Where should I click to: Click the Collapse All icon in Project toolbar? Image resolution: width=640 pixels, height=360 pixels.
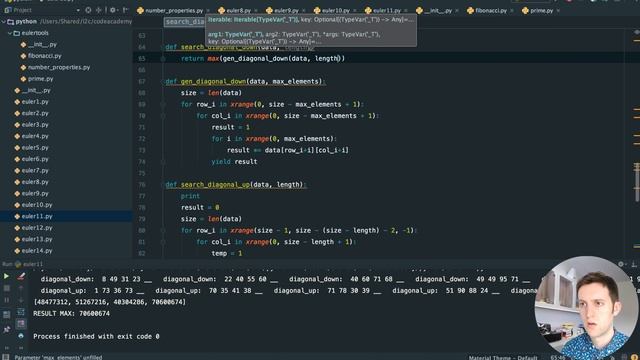pos(99,10)
